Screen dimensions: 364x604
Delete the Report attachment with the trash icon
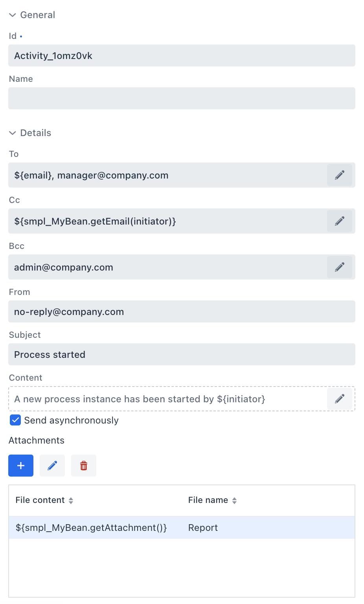(83, 466)
